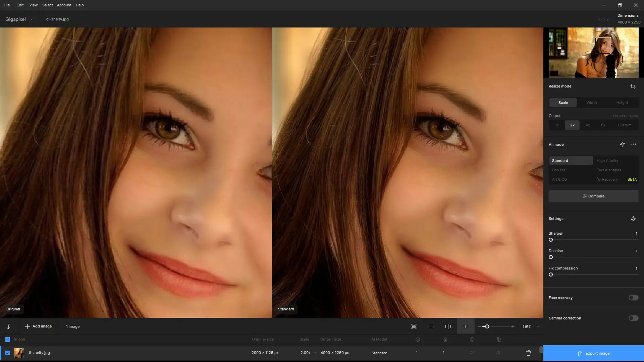Viewport: 644px width, 362px height.
Task: Expand the 115% zoom level dropdown
Action: click(x=538, y=326)
